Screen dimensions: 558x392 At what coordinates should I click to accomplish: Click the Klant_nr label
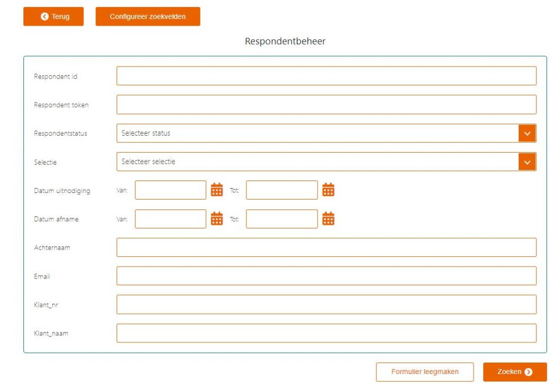46,305
